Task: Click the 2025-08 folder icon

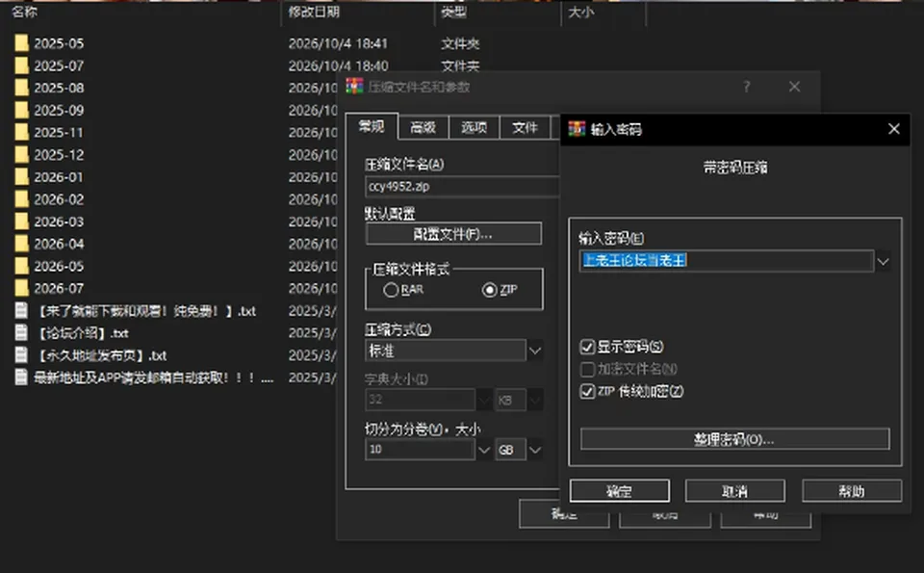Action: click(x=22, y=88)
